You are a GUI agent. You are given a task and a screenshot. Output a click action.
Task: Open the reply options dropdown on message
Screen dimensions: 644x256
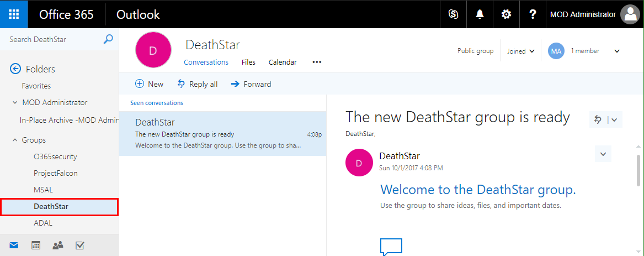coord(614,119)
